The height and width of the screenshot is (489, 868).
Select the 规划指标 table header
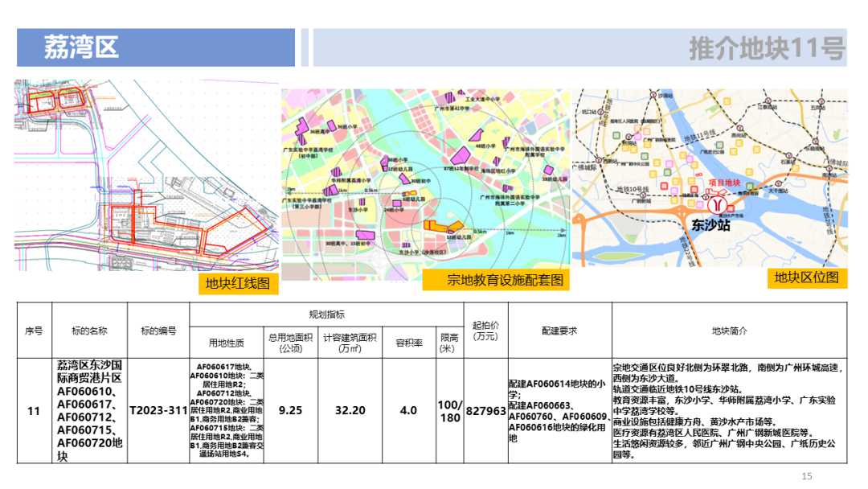tap(326, 314)
